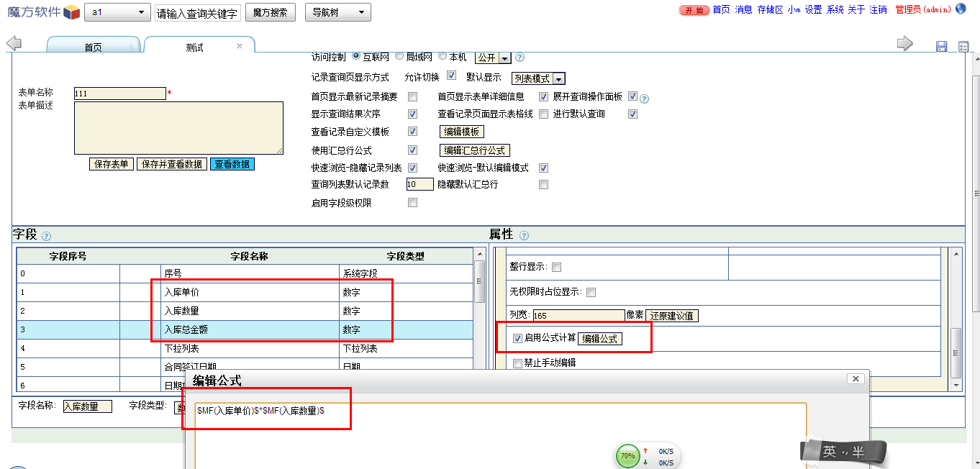Viewport: 980px width, 469px height.
Task: Enable 隐藏默认汇总行 checkbox
Action: click(544, 185)
